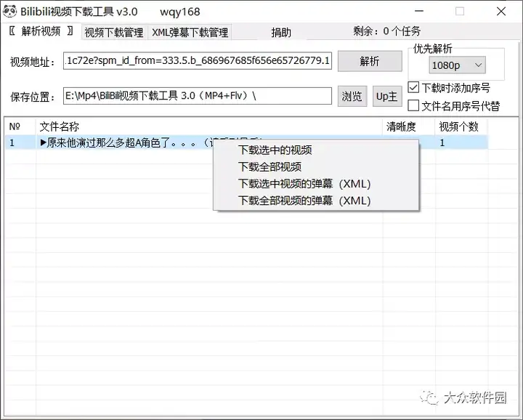Image resolution: width=523 pixels, height=420 pixels.
Task: Enable the 文件名用序号代替 checkbox
Action: [413, 106]
